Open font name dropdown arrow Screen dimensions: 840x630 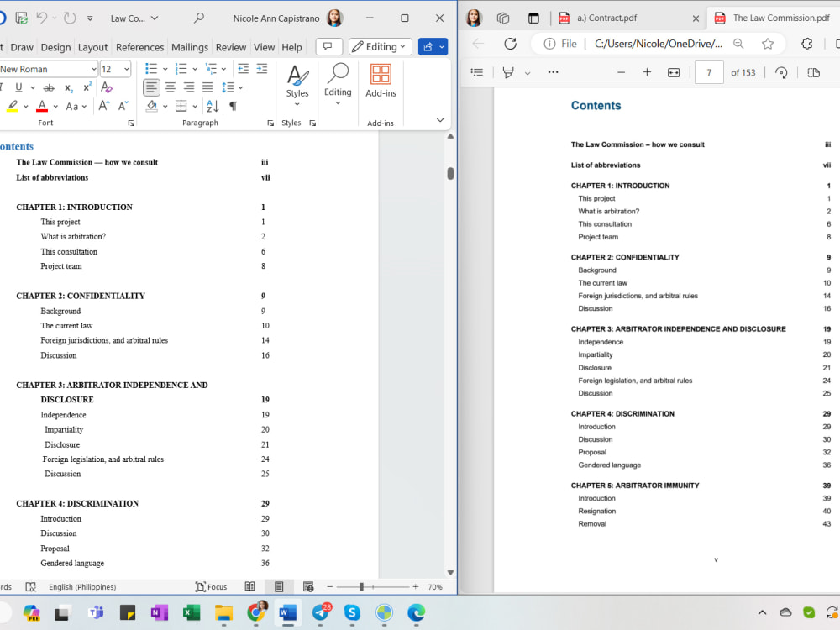94,69
